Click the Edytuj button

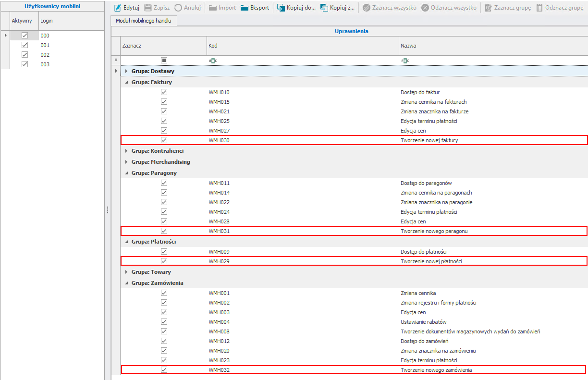pos(126,8)
